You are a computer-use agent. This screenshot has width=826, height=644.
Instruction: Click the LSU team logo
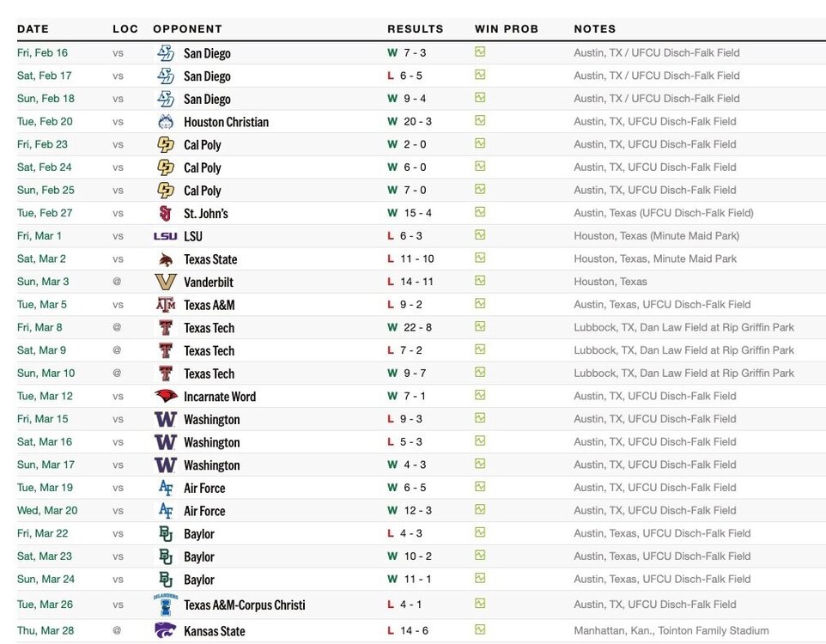tap(166, 236)
